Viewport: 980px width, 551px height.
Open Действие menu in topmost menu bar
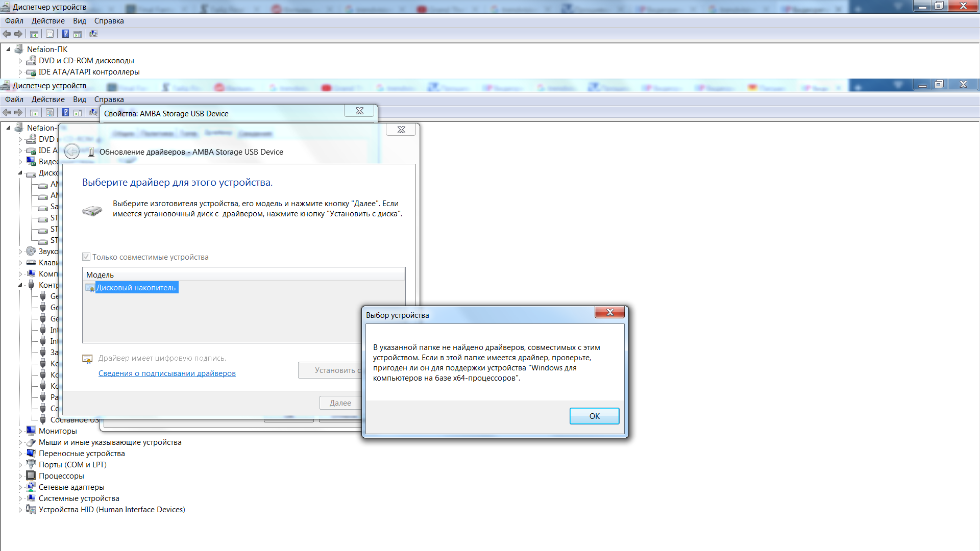[48, 21]
